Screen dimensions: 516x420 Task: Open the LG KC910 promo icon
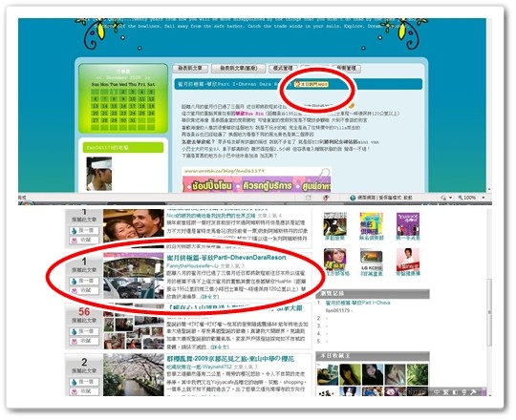point(371,260)
